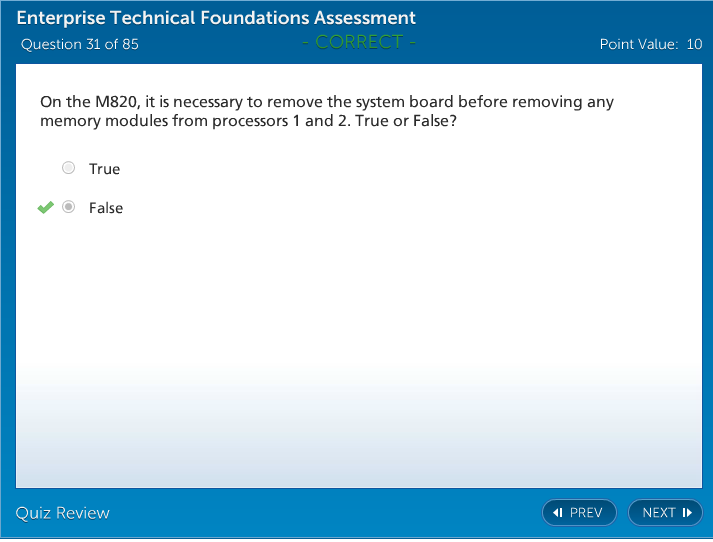Click the word "NEXT" in the navigation
This screenshot has height=542, width=713.
click(x=659, y=513)
